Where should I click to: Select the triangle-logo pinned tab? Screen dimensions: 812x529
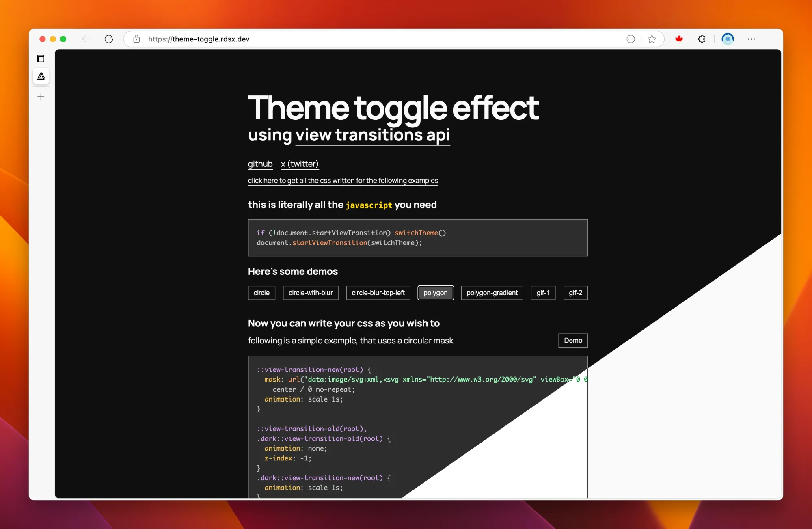41,76
